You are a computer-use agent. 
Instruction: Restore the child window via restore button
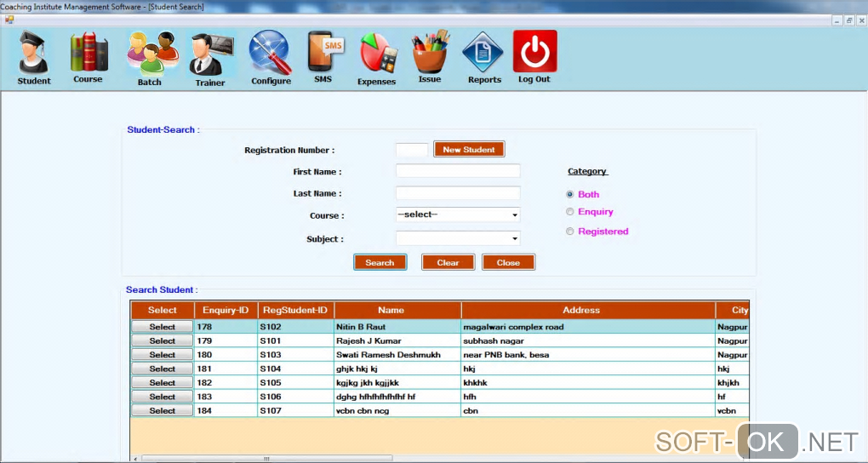click(849, 20)
